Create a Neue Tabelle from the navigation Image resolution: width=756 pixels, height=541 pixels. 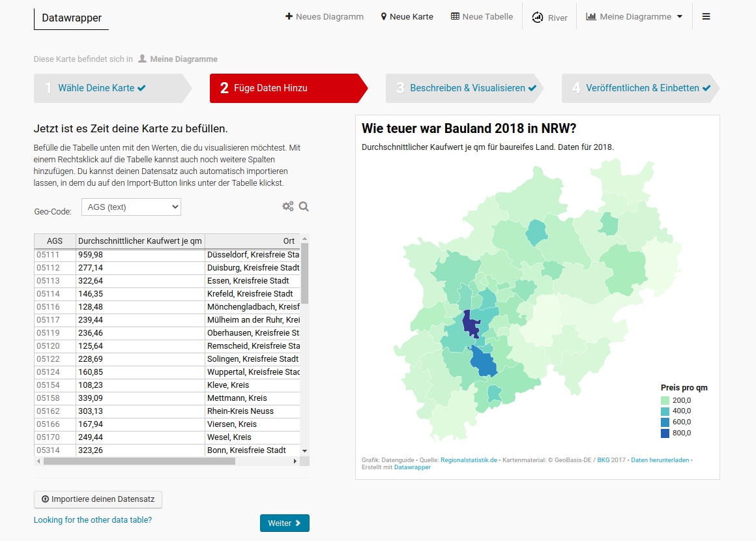click(x=482, y=17)
